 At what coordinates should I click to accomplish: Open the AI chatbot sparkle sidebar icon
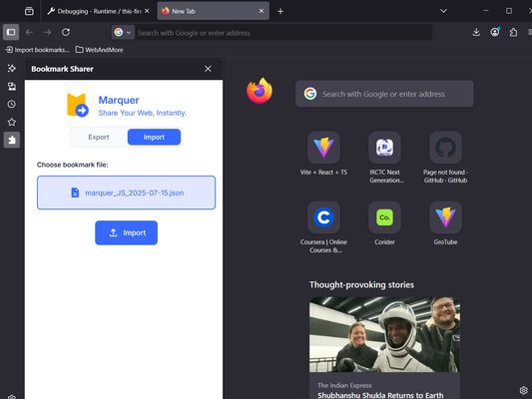click(12, 69)
